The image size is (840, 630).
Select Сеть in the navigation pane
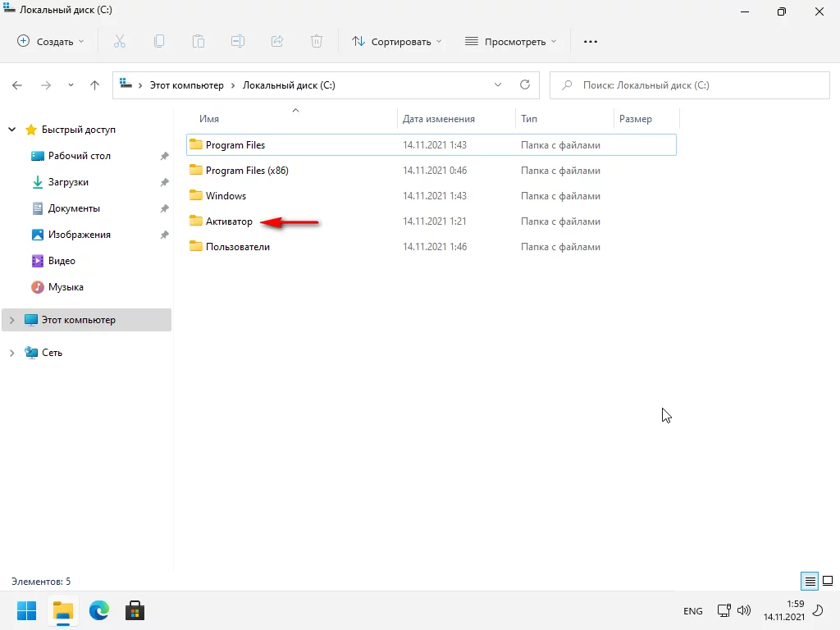pos(52,353)
